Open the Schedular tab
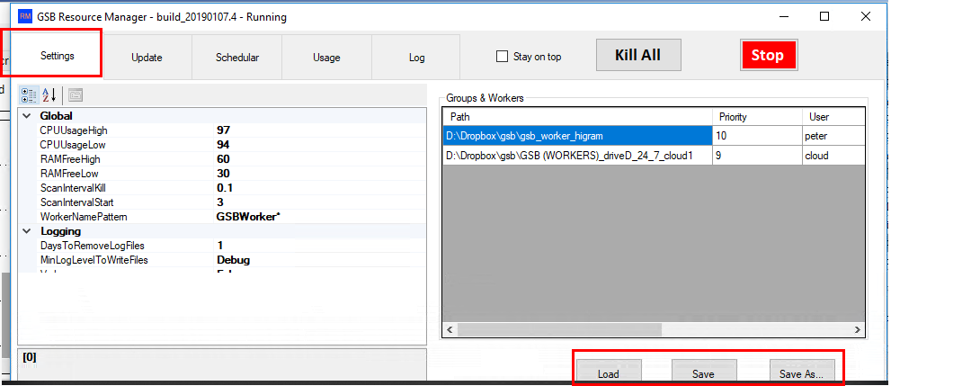The height and width of the screenshot is (386, 980). pos(236,58)
